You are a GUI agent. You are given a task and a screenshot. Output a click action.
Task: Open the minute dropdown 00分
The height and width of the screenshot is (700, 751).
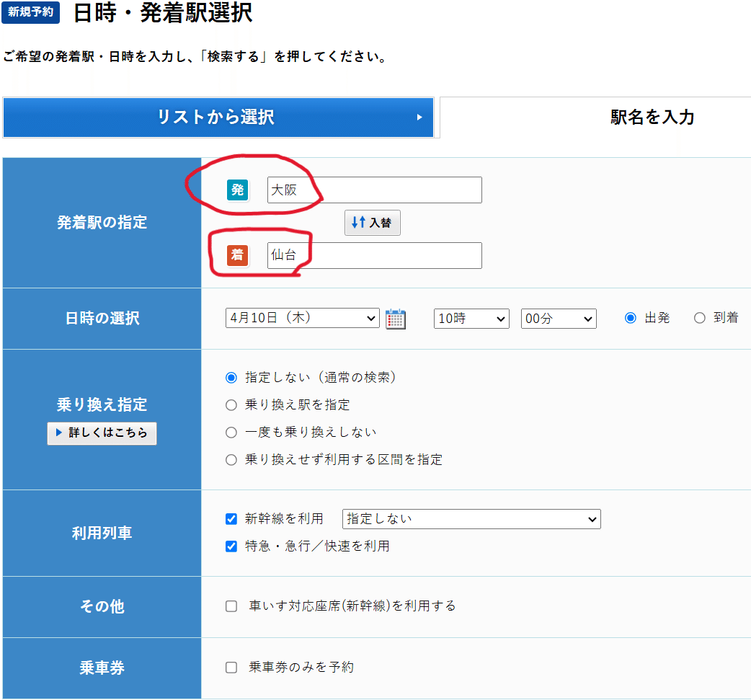click(559, 319)
